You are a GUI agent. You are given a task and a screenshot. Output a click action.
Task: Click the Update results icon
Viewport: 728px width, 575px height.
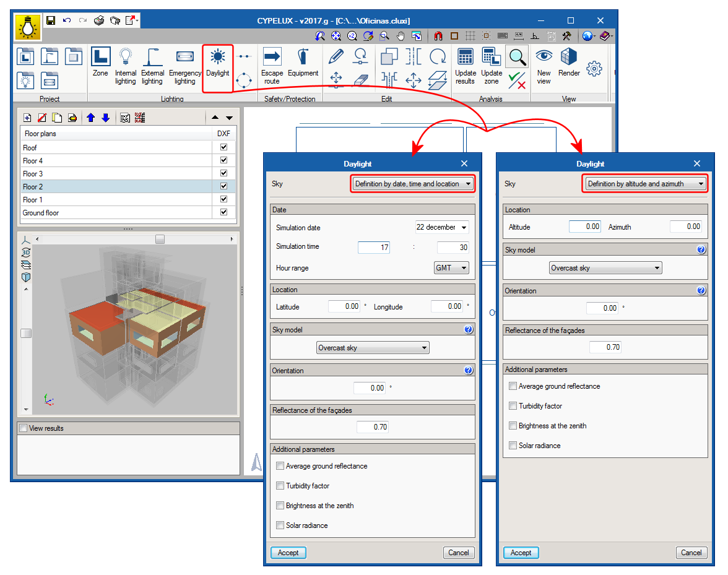click(466, 64)
